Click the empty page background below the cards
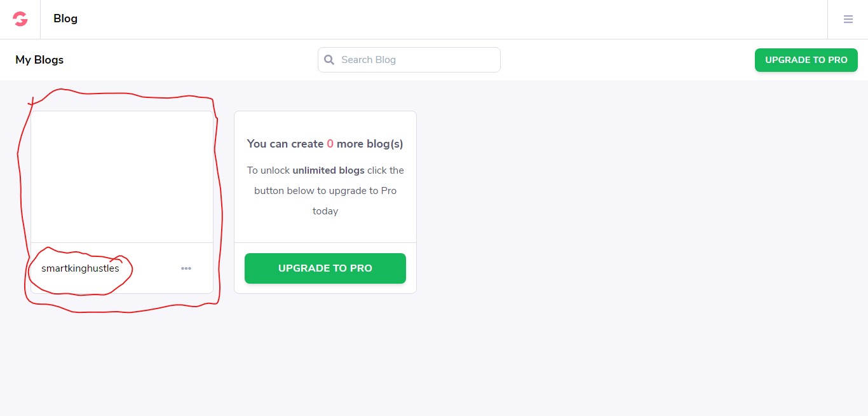This screenshot has height=416, width=868. click(x=434, y=356)
